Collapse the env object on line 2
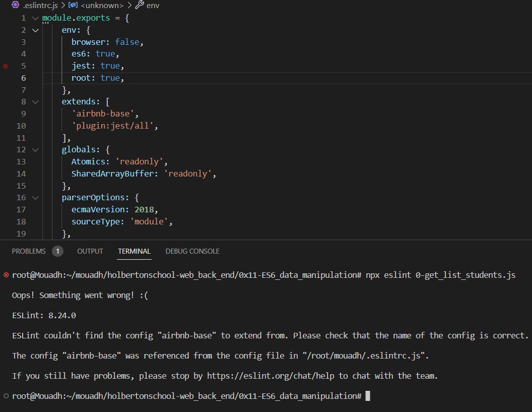Screen dimensions: 532x412 pos(34,30)
